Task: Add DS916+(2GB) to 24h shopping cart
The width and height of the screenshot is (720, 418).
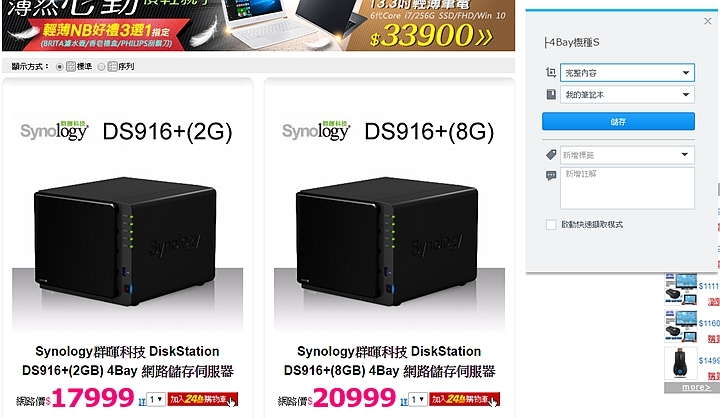Action: [x=202, y=399]
